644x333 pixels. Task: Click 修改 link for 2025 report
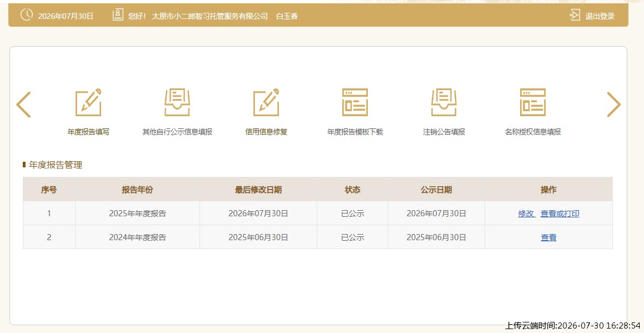coord(527,214)
